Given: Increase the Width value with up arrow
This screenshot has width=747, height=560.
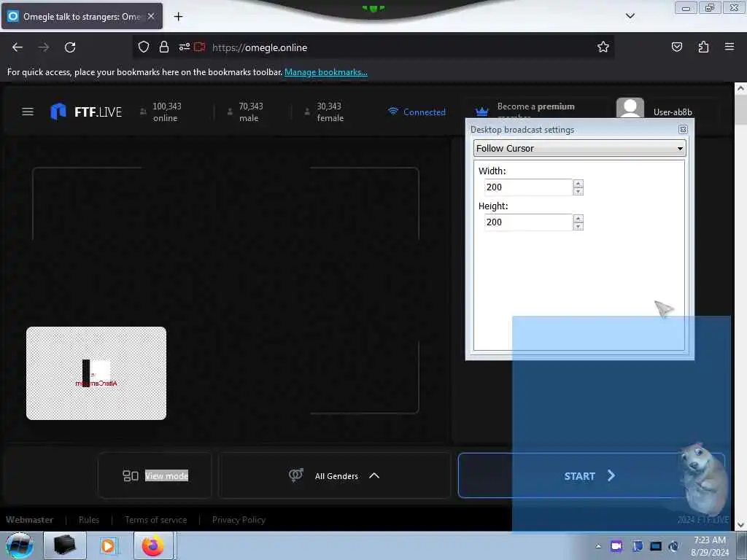Looking at the screenshot, I should [578, 183].
